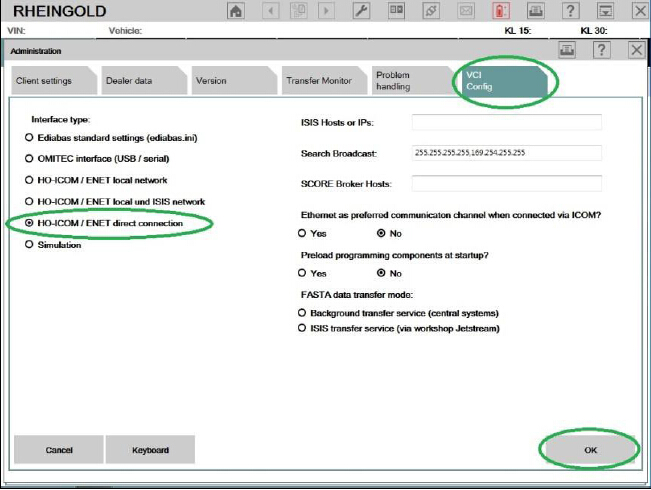651x490 pixels.
Task: Enable preload programming components Yes
Action: tap(302, 273)
